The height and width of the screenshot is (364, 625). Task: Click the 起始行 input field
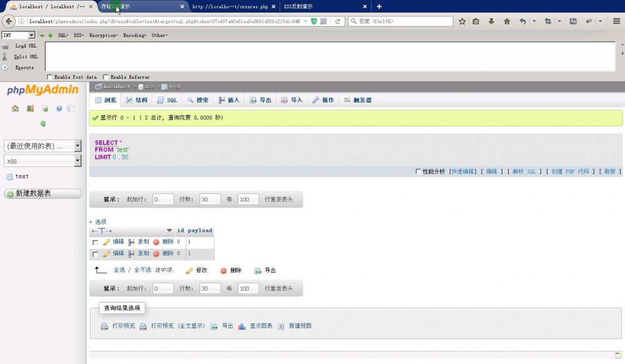coord(162,199)
